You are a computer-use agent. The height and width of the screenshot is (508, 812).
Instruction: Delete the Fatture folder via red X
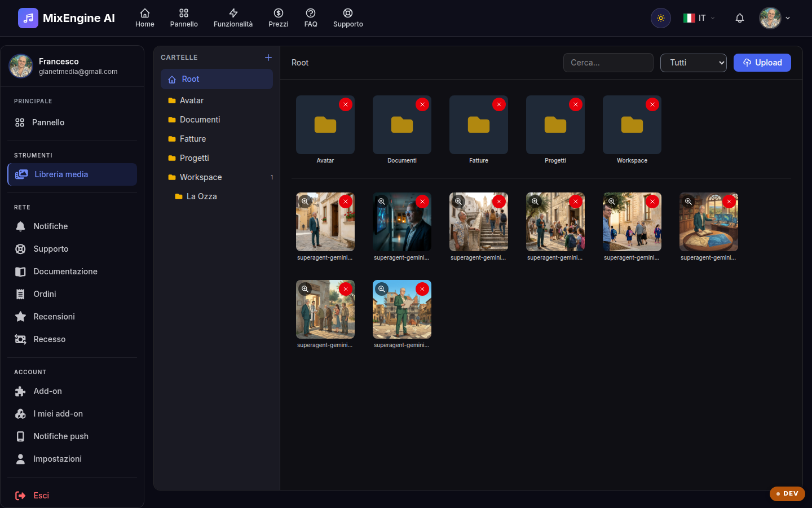coord(499,104)
